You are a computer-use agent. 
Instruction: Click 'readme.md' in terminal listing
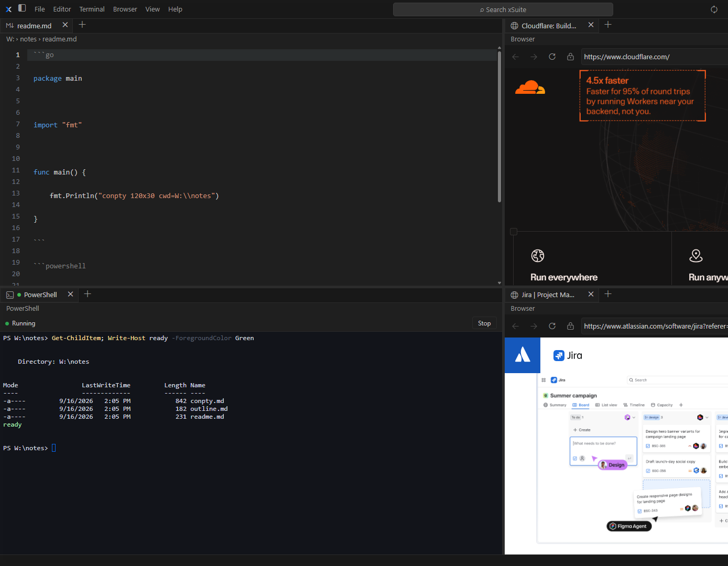(207, 417)
